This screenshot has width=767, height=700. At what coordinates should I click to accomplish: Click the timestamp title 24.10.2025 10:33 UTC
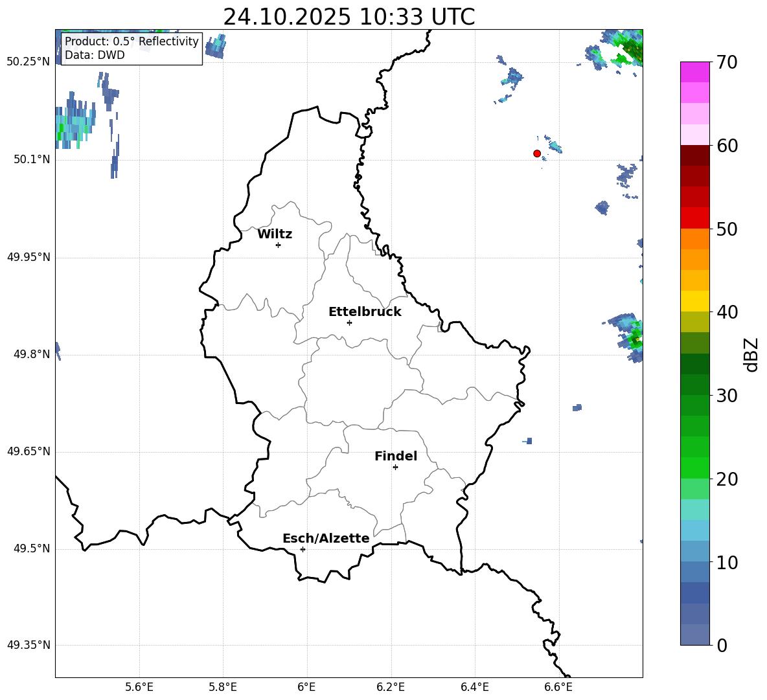349,17
